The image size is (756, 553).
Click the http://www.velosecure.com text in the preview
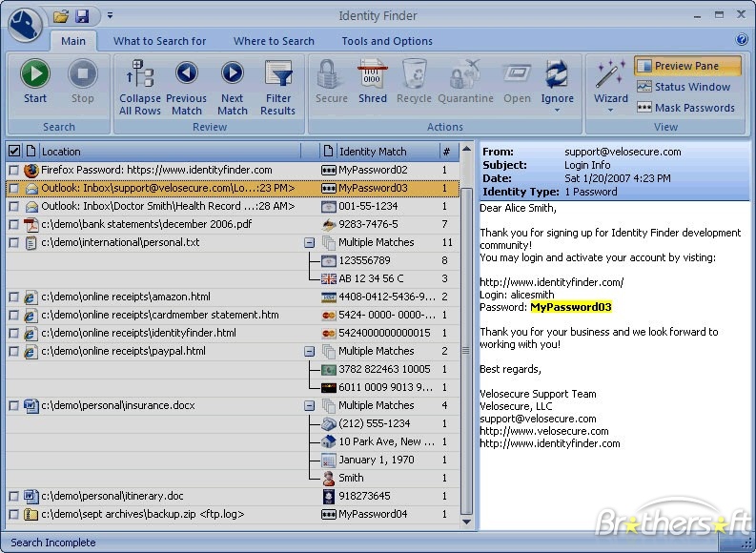[x=543, y=431]
